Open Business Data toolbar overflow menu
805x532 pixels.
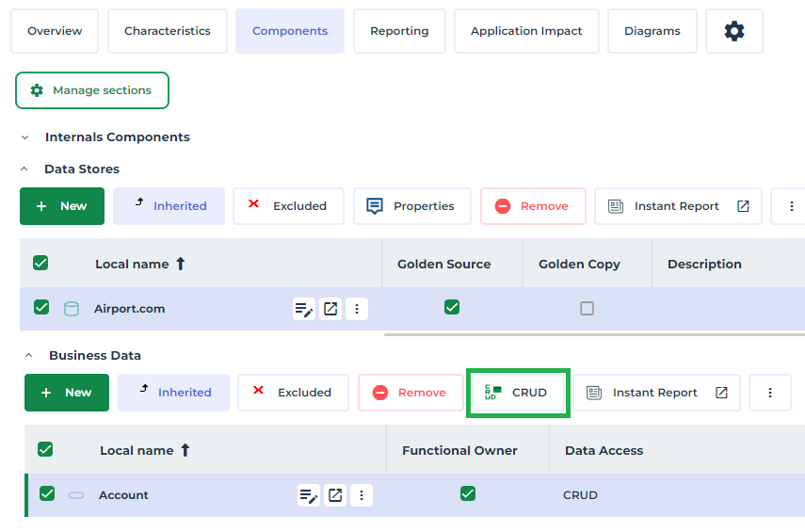point(770,393)
